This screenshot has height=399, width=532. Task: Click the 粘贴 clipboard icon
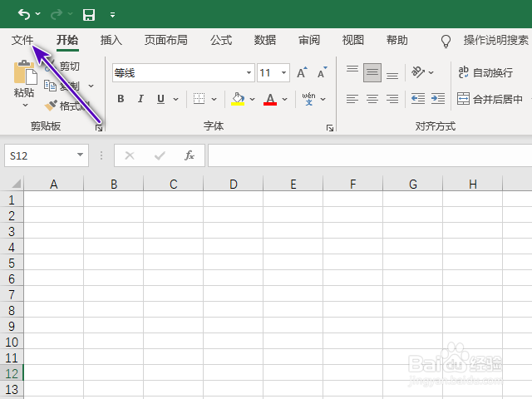coord(25,72)
